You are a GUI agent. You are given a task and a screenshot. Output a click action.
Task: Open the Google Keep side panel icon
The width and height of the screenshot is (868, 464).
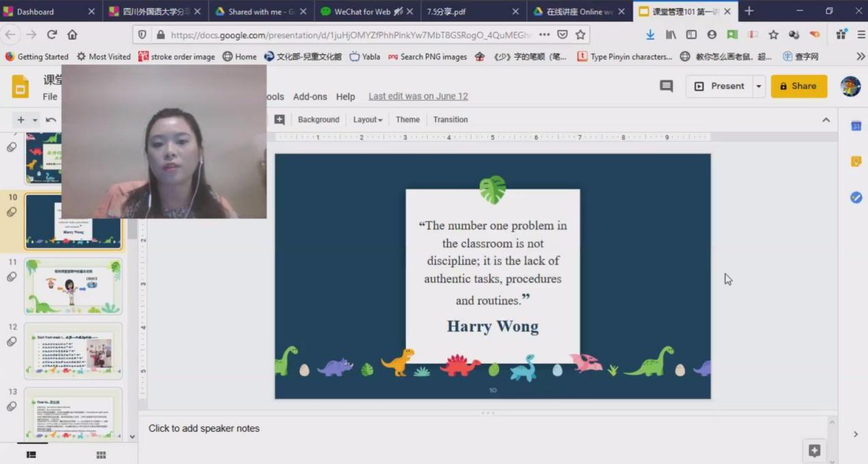pyautogui.click(x=856, y=162)
